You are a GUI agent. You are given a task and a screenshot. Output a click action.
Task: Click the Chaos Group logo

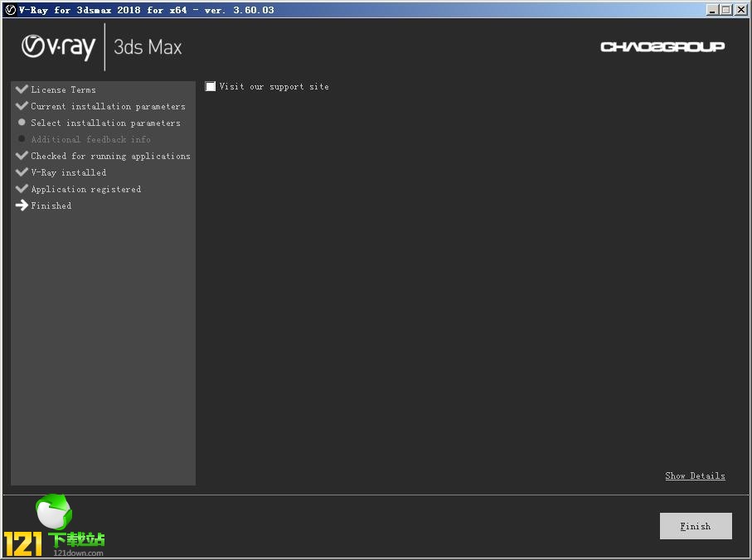tap(662, 46)
